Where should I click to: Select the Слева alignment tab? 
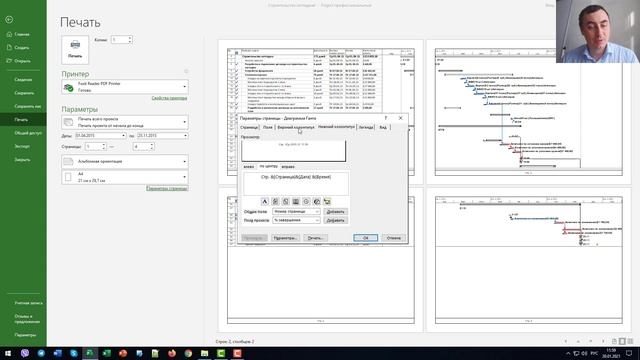click(249, 167)
